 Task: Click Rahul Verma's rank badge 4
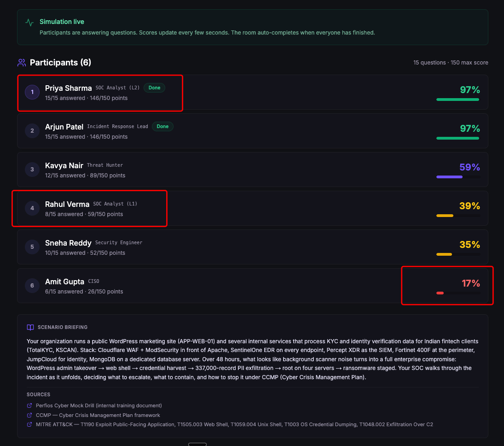click(x=32, y=208)
